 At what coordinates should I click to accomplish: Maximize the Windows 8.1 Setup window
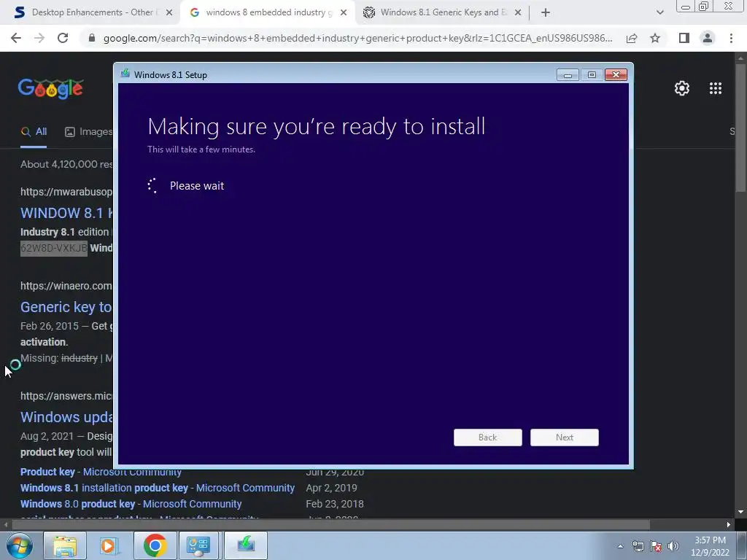click(x=592, y=75)
